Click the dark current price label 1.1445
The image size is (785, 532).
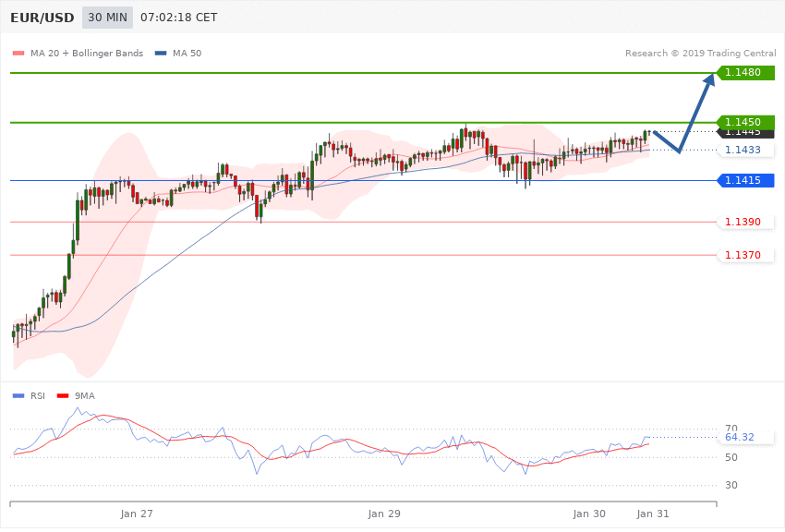pyautogui.click(x=745, y=133)
